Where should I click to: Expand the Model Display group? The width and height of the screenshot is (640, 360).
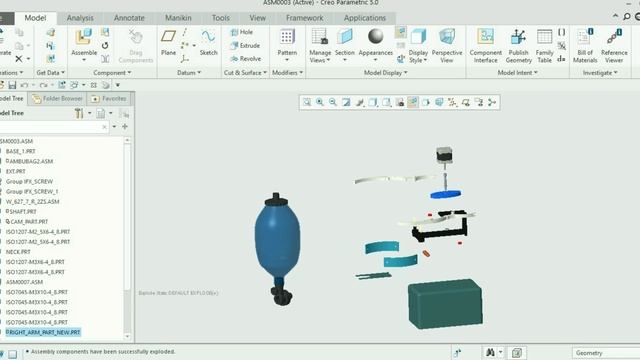click(x=386, y=73)
